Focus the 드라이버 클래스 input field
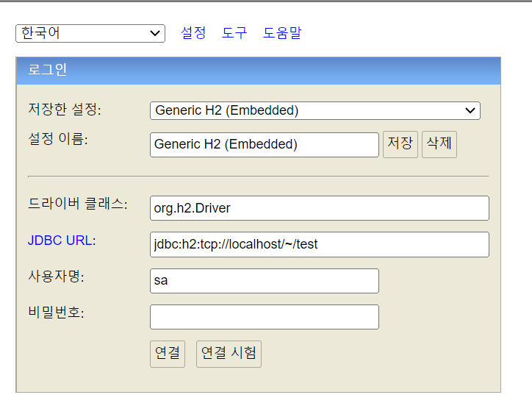The image size is (532, 417). click(x=319, y=208)
